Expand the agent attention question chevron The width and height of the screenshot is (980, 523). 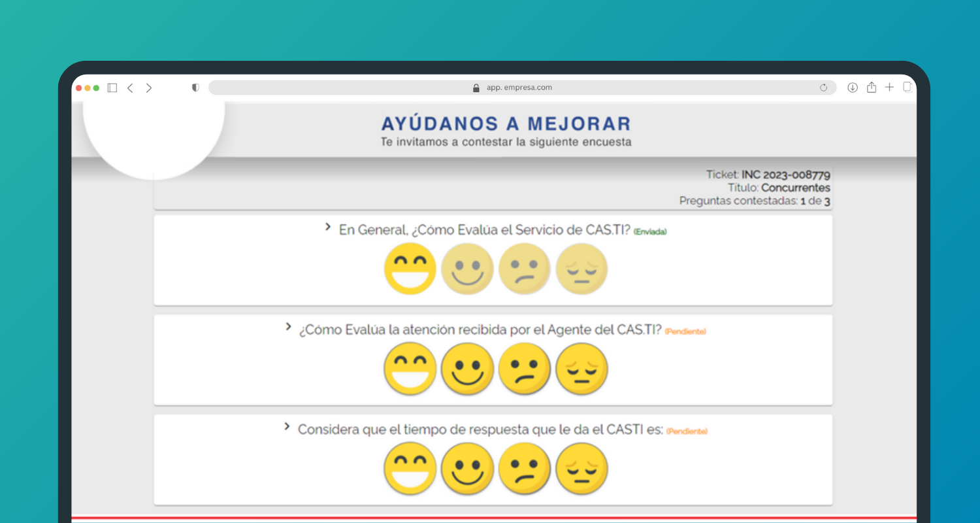pos(288,326)
